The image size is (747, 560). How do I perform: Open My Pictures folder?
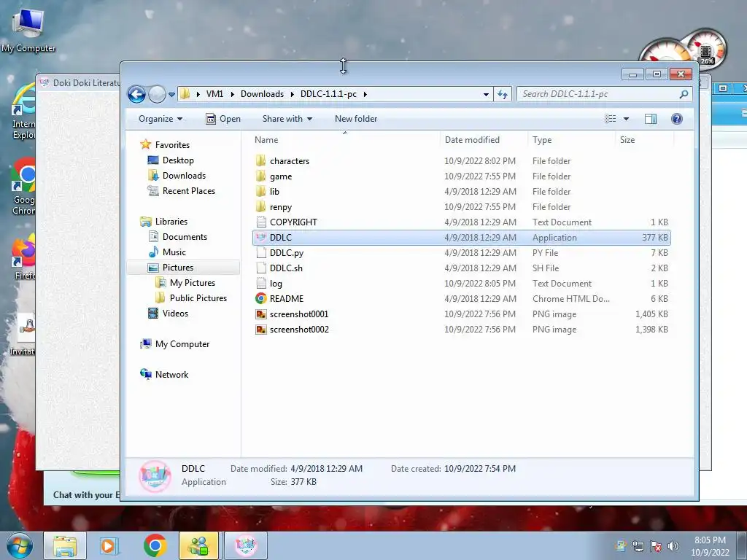(193, 283)
